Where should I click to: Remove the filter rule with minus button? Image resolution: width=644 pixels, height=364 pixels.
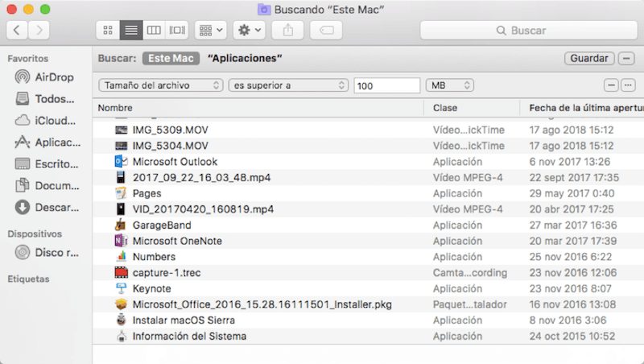pos(611,85)
